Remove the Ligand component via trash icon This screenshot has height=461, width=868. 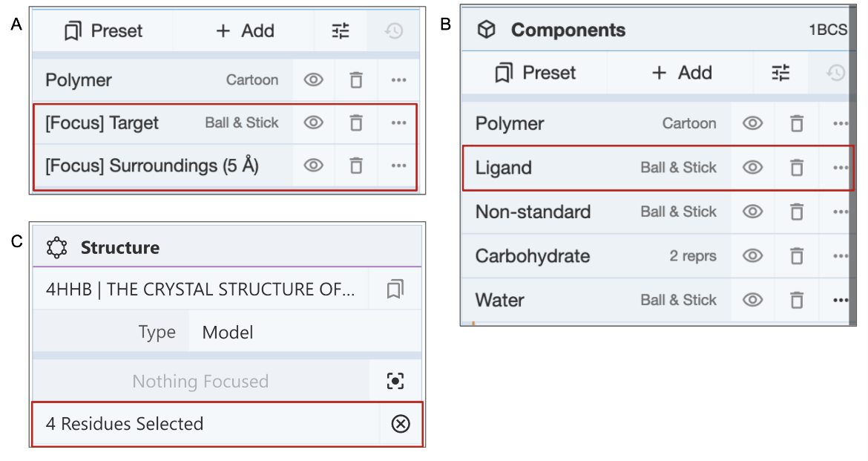click(796, 168)
